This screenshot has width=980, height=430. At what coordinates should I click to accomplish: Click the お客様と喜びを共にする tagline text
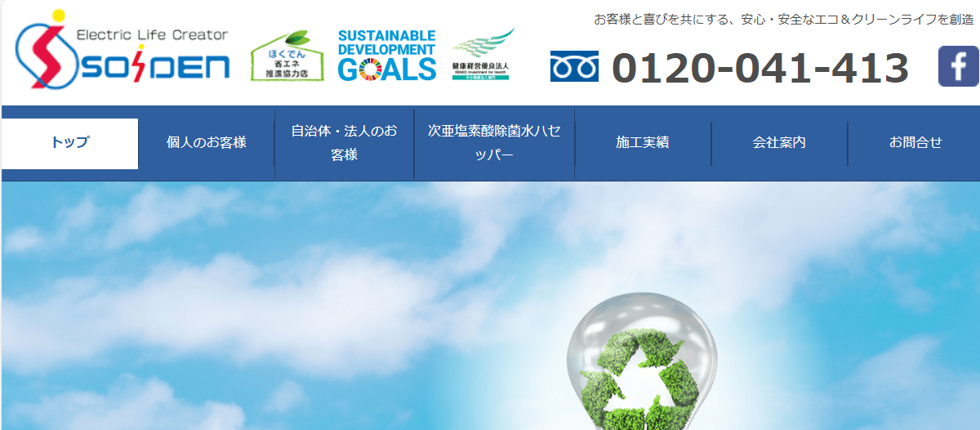click(x=783, y=19)
